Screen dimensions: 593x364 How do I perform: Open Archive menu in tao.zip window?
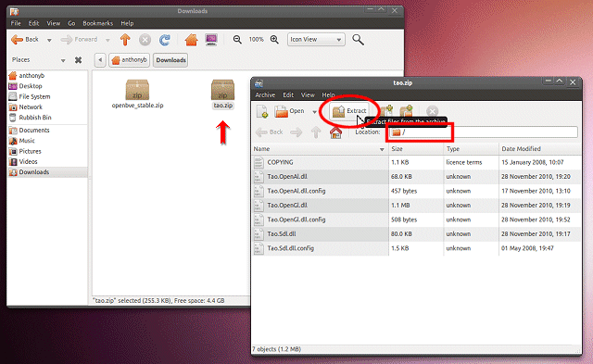pyautogui.click(x=265, y=94)
